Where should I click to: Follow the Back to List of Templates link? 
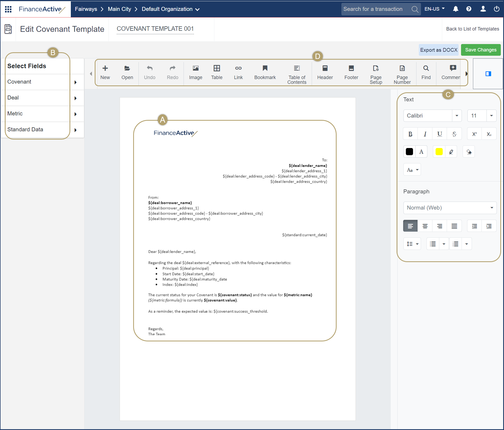(x=472, y=29)
